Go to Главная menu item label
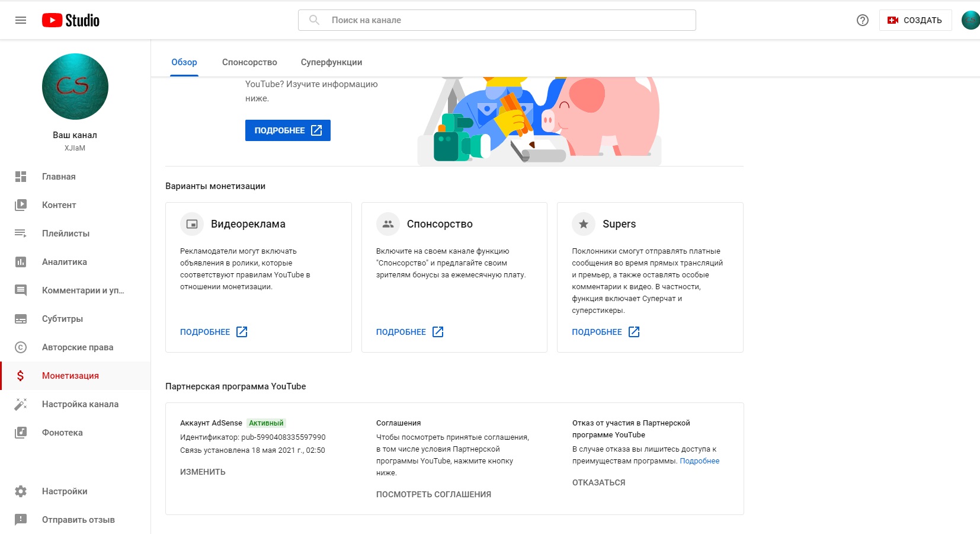 point(59,177)
